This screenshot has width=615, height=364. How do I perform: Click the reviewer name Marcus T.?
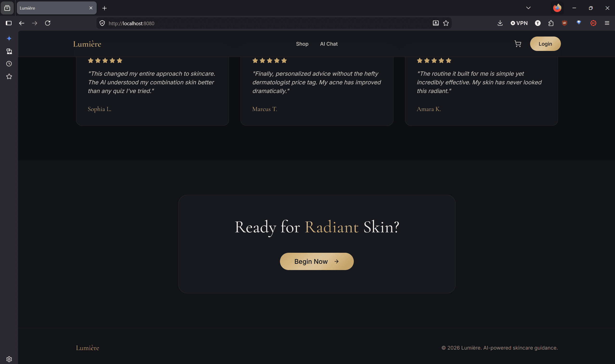pos(265,109)
